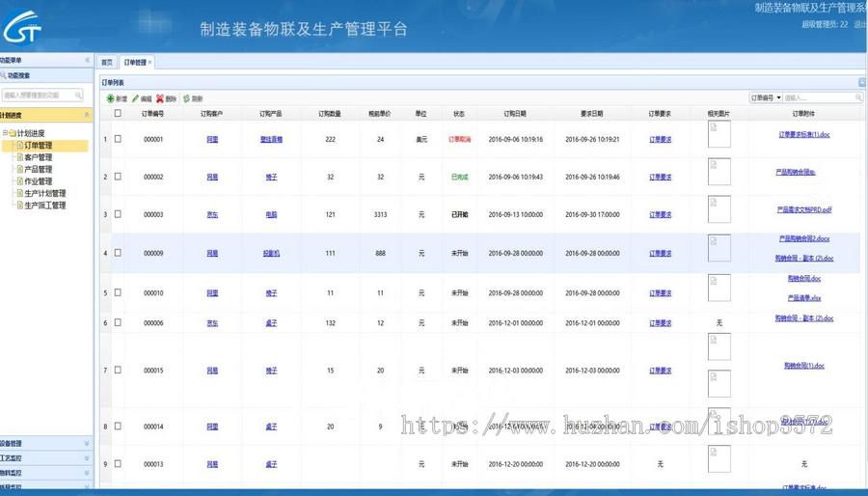Click the folder icon of 计划进度 node
868x496 pixels.
(13, 133)
